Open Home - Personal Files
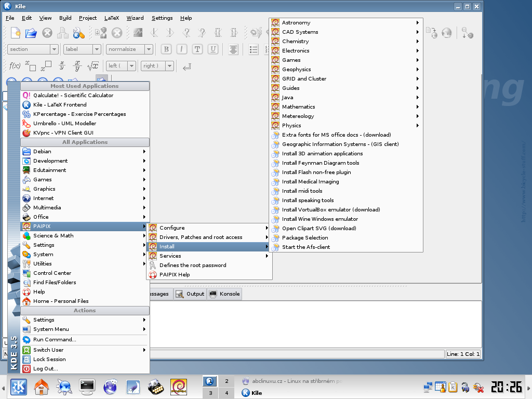 (x=85, y=301)
